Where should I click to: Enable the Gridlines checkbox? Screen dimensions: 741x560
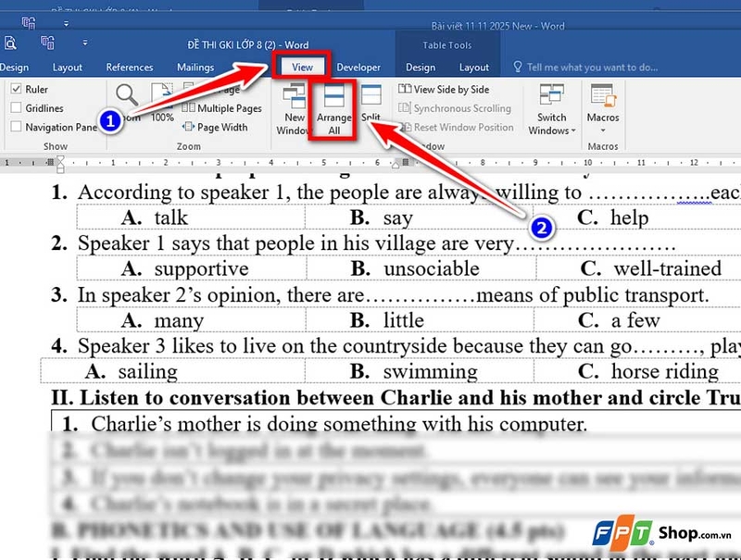(x=16, y=107)
